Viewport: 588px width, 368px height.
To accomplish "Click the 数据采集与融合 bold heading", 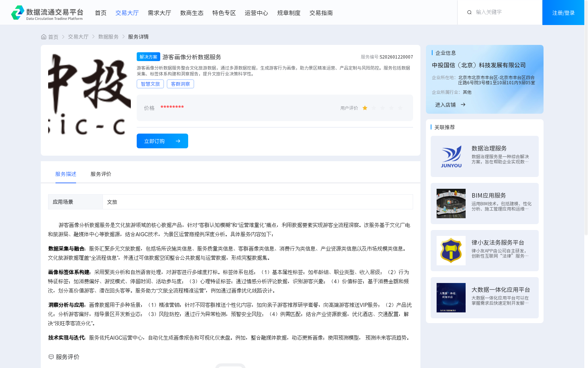I will 67,249.
